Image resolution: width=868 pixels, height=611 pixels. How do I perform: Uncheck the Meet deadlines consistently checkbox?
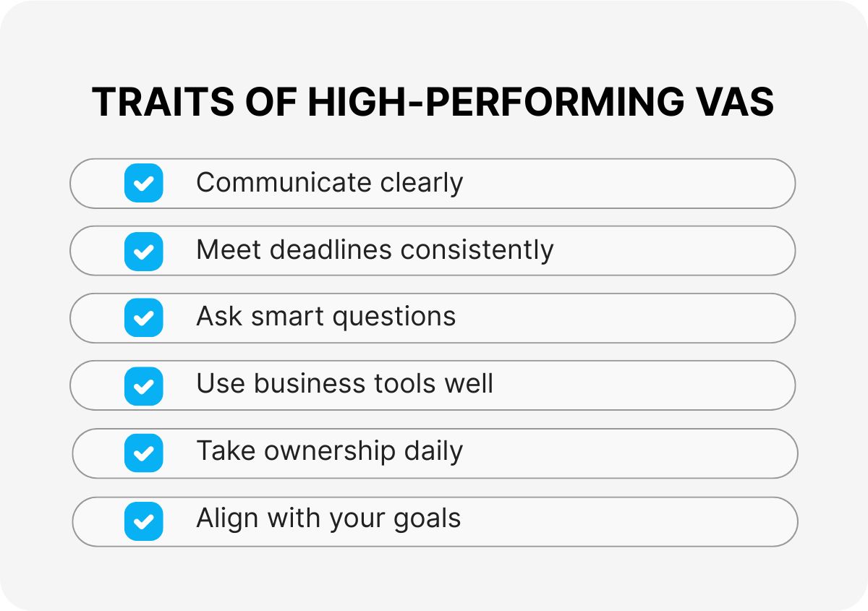pos(143,251)
